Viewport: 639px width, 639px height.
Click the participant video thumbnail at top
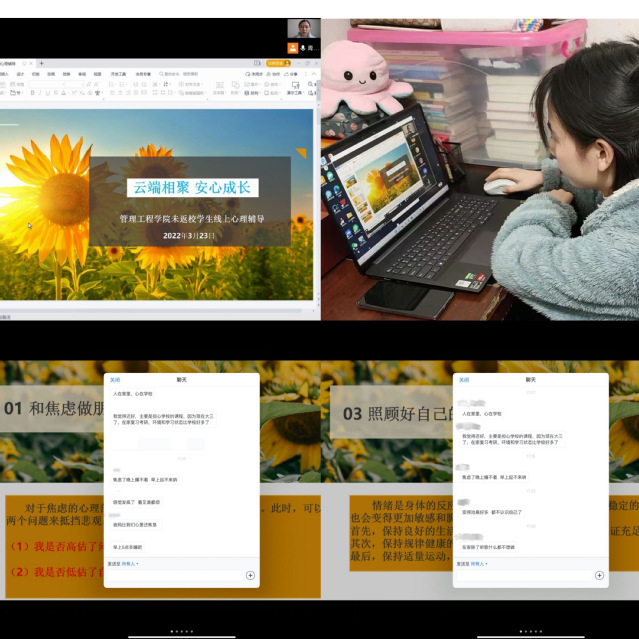pos(303,28)
